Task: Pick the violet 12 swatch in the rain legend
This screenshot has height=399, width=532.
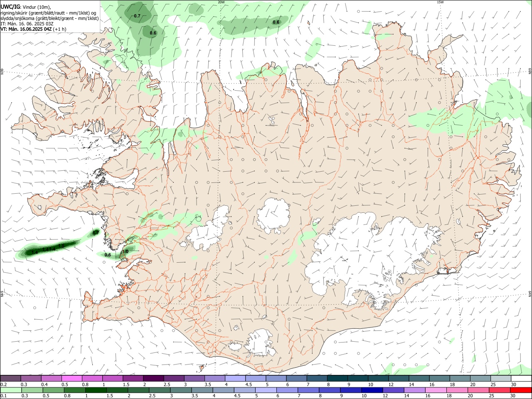Action: pyautogui.click(x=394, y=390)
